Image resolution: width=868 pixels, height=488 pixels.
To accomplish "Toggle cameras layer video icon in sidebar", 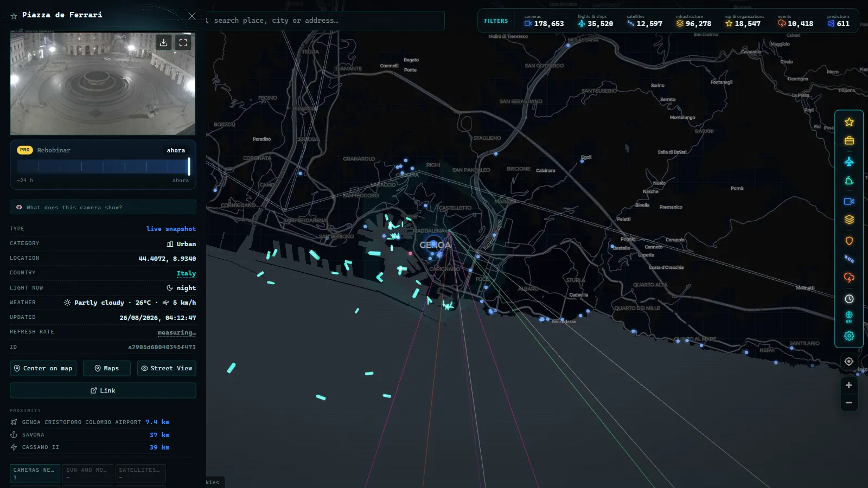I will (849, 201).
